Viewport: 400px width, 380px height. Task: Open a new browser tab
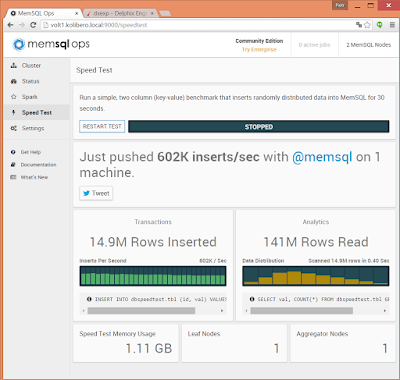(165, 13)
